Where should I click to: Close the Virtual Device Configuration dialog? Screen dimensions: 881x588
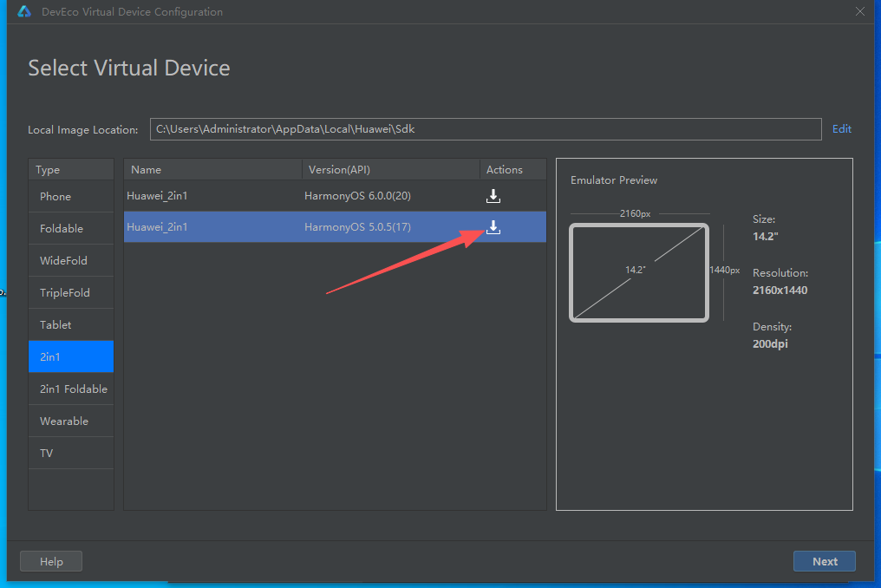[x=859, y=11]
